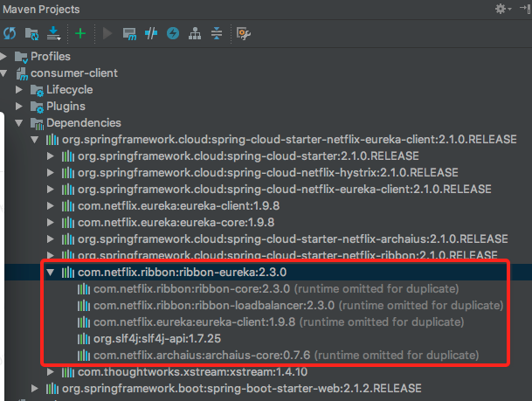Click library icon beside eureka-core:1.9.8
The width and height of the screenshot is (532, 401).
68,223
